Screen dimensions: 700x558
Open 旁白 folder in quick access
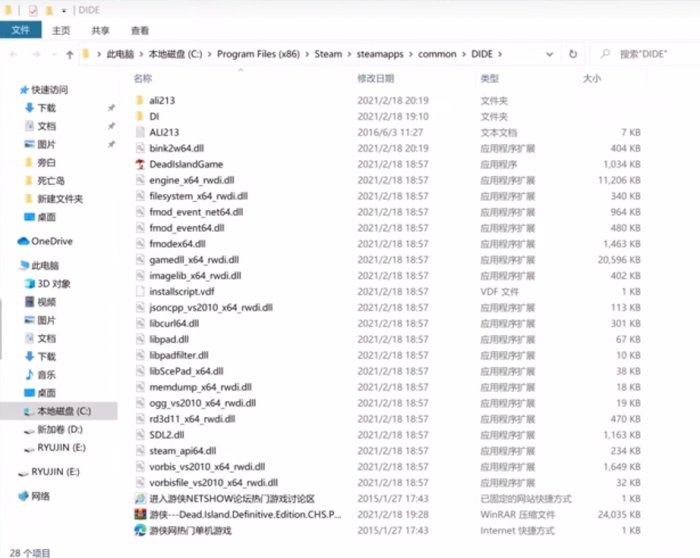click(x=46, y=162)
